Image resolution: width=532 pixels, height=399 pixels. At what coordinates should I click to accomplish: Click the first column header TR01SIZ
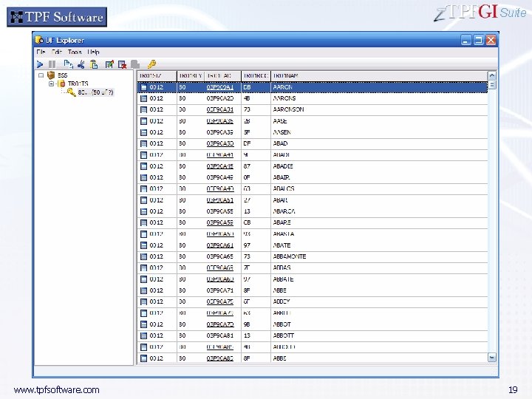pos(157,76)
